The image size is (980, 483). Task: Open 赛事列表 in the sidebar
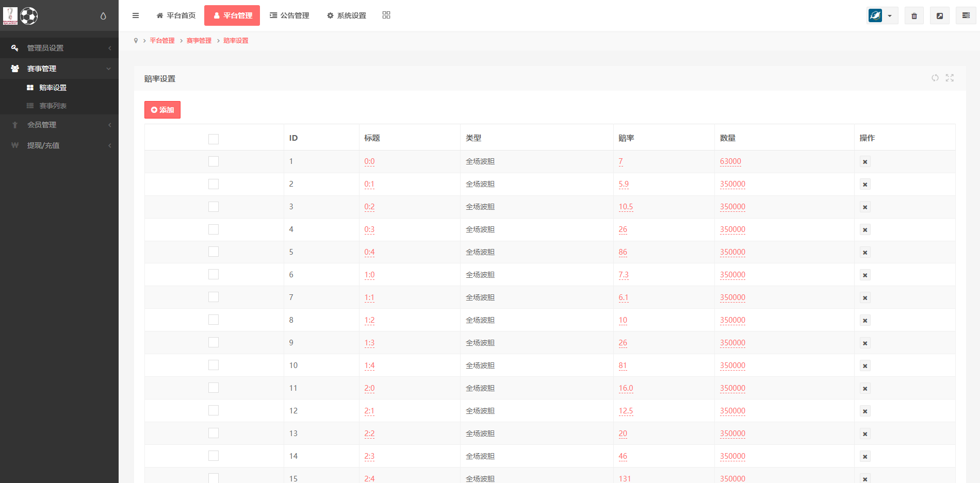coord(53,106)
